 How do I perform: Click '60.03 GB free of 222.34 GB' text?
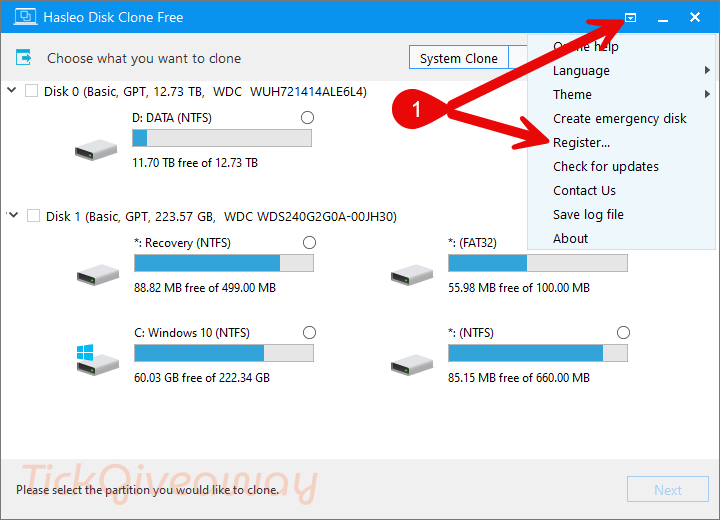pos(202,378)
